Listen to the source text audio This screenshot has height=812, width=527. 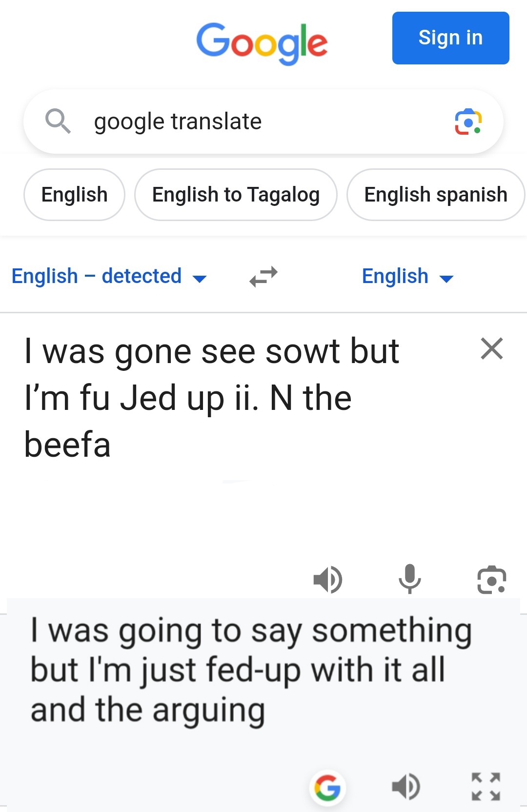tap(328, 580)
